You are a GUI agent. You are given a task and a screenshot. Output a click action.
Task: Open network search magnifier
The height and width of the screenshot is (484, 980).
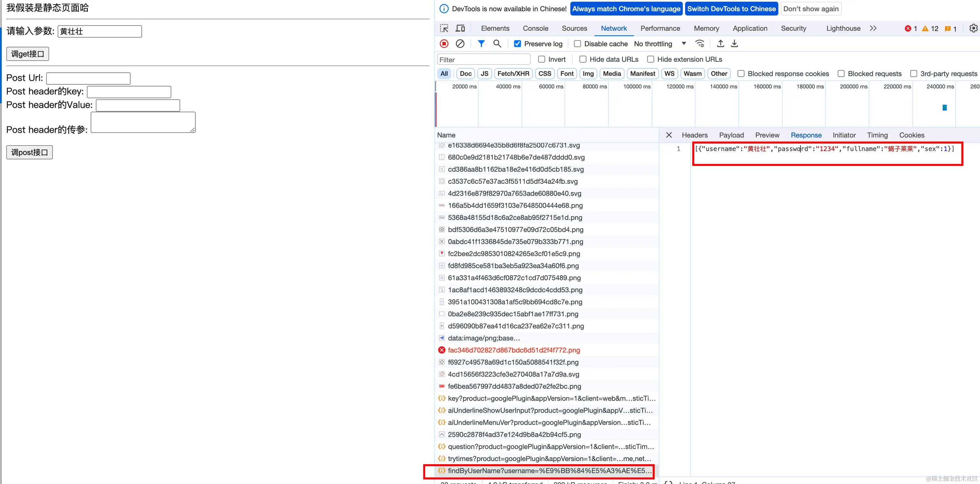click(497, 44)
